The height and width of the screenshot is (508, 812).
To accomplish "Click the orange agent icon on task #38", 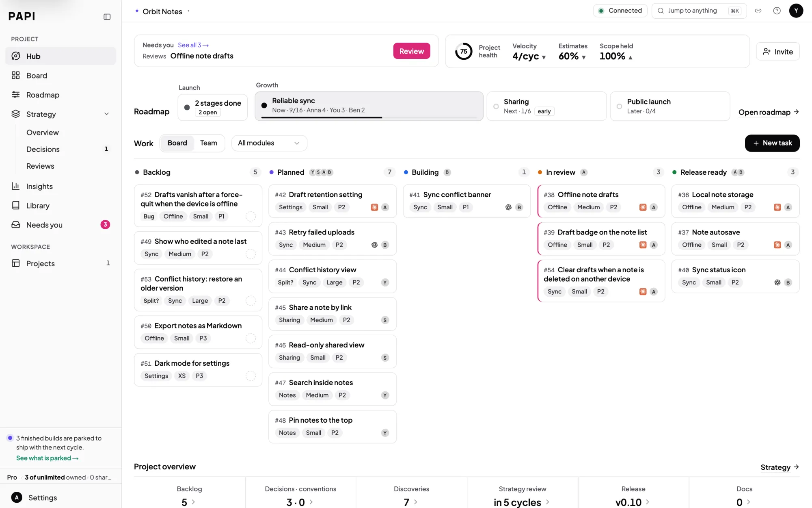I will (x=643, y=207).
